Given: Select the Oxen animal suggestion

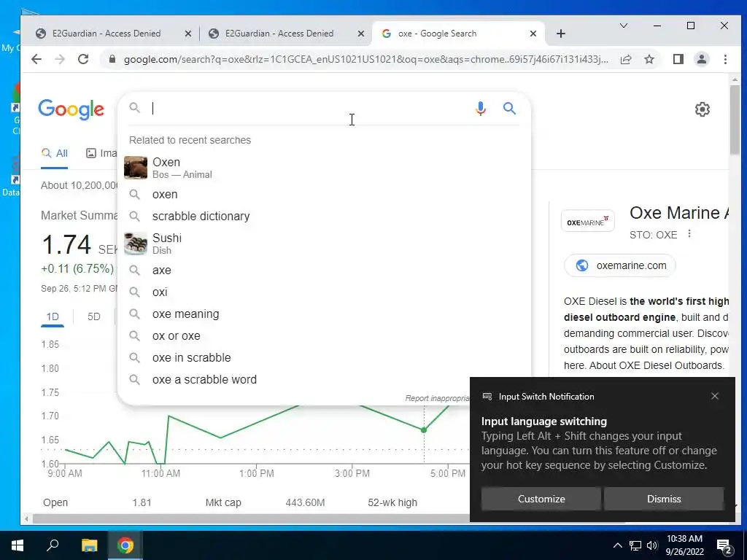Looking at the screenshot, I should click(324, 168).
